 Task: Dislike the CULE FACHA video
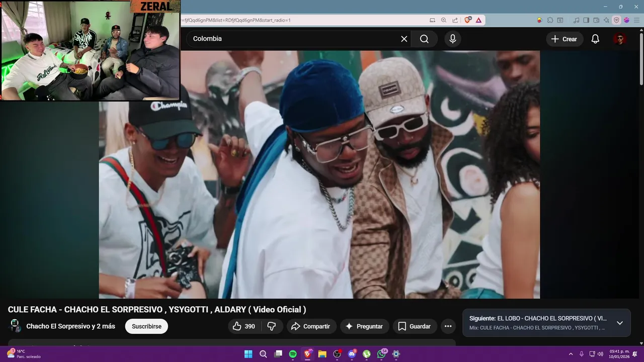272,326
